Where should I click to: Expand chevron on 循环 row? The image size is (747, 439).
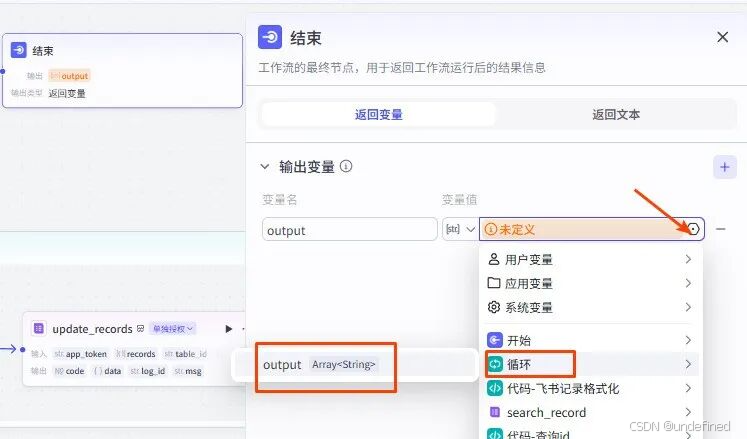point(688,364)
